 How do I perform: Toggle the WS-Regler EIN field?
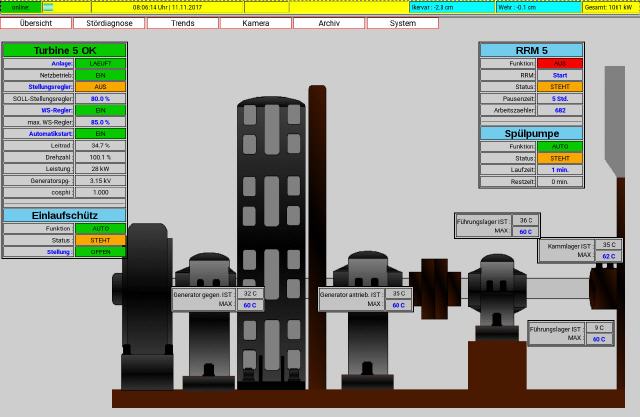click(100, 110)
